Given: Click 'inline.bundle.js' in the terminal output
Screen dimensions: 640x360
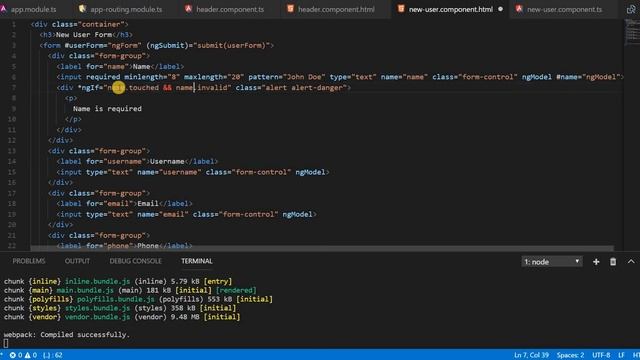Looking at the screenshot, I should 98,281.
